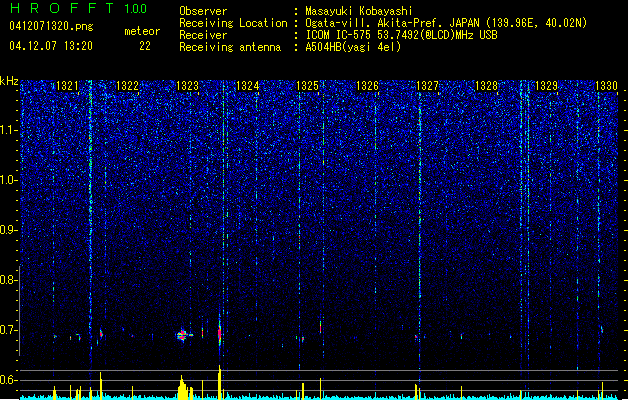Click the Observer field label
Screen dimensions: 629x400
coord(203,11)
